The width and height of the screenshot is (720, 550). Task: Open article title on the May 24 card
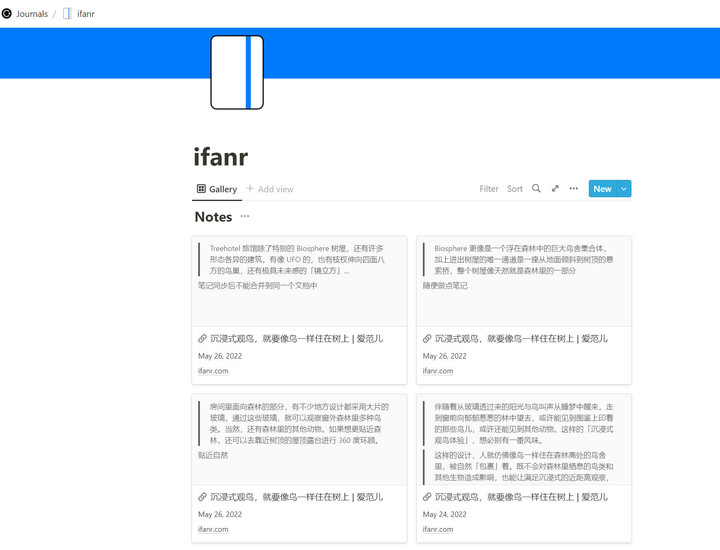tap(521, 497)
